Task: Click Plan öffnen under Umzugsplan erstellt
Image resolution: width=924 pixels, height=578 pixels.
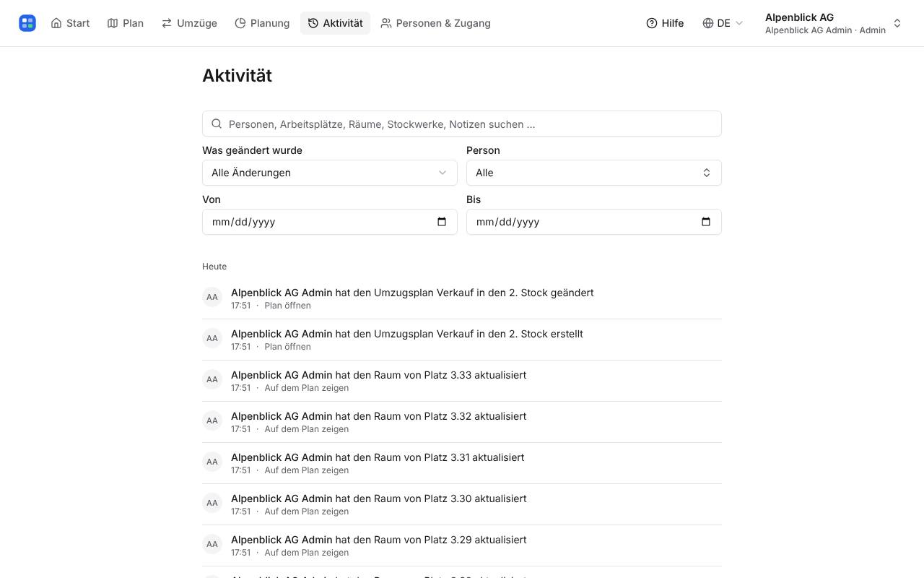Action: [x=287, y=347]
